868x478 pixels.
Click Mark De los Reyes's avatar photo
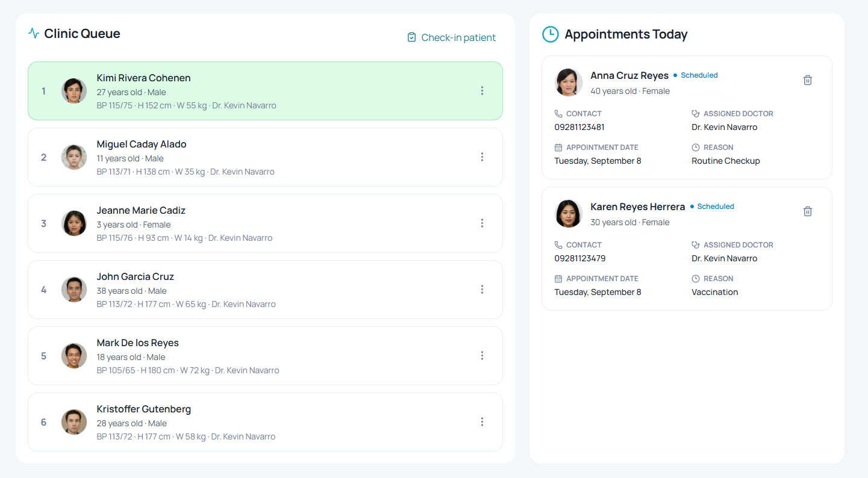(x=74, y=356)
